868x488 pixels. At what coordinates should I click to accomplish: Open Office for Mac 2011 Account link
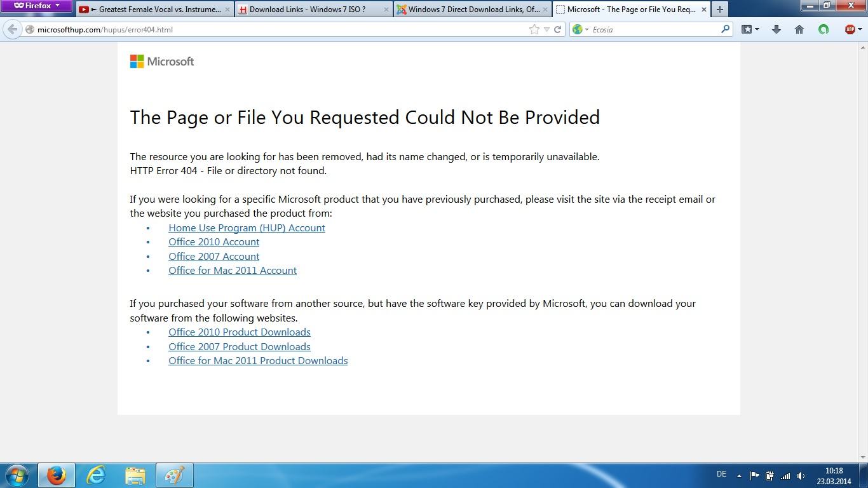click(233, 270)
